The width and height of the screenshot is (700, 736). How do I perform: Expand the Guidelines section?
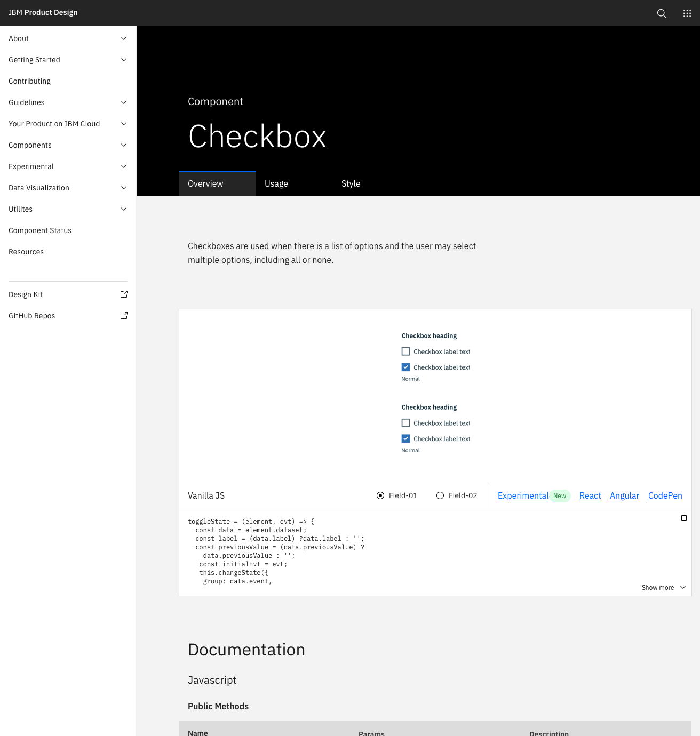pyautogui.click(x=124, y=102)
